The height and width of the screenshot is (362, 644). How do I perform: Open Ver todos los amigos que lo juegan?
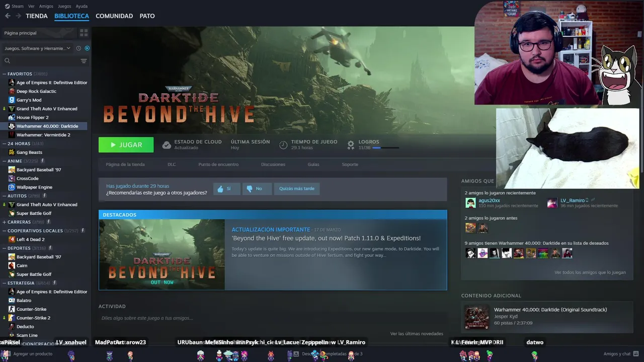click(x=590, y=273)
